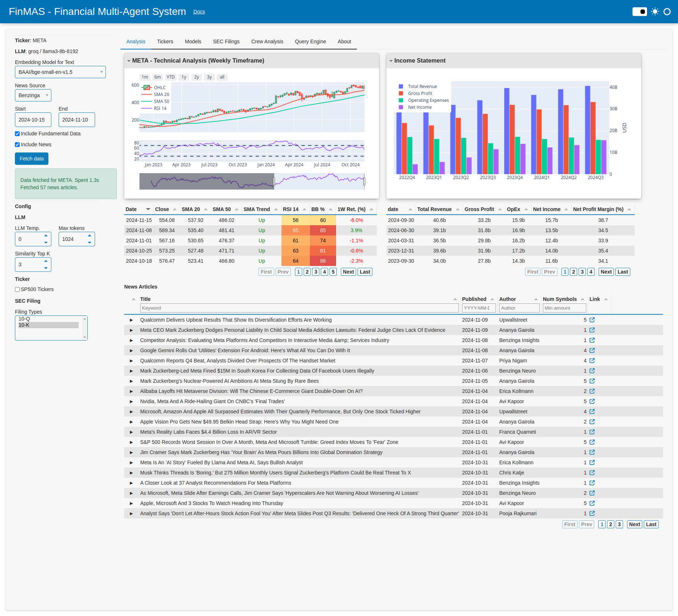This screenshot has width=678, height=616.
Task: Open link icon for Analyst Says Don't Let After-Hours article
Action: tap(592, 513)
